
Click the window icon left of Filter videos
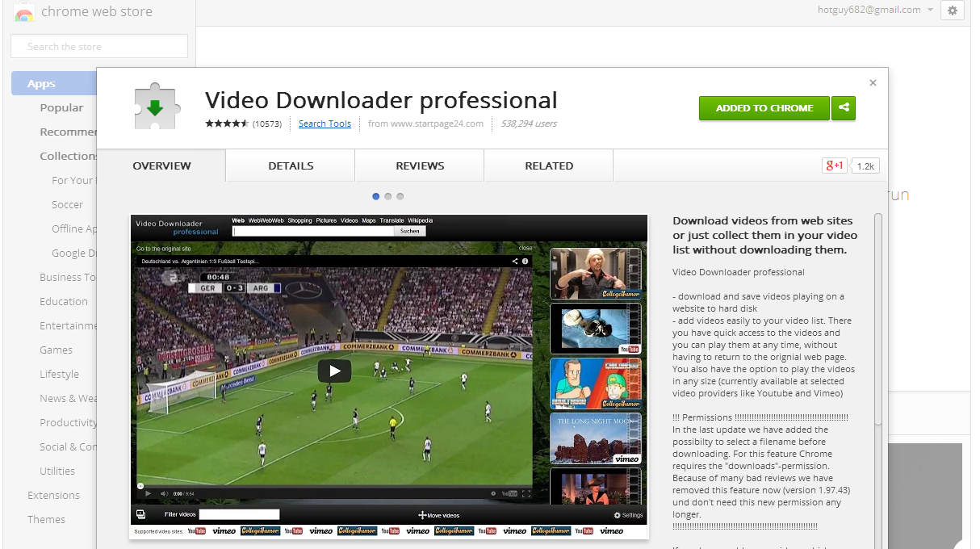140,514
